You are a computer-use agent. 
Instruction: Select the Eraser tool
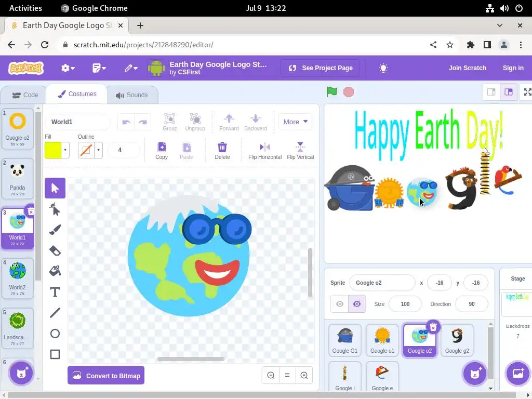55,251
